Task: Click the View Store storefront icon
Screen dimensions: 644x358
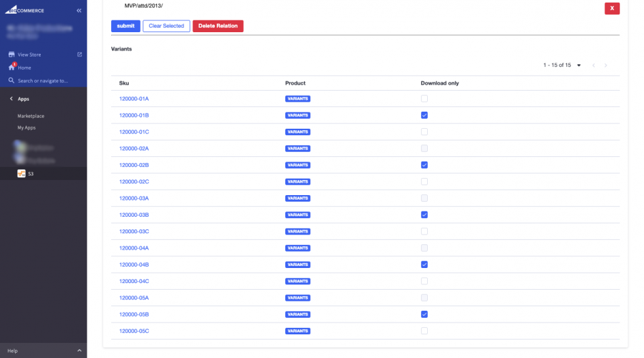Action: [x=11, y=55]
